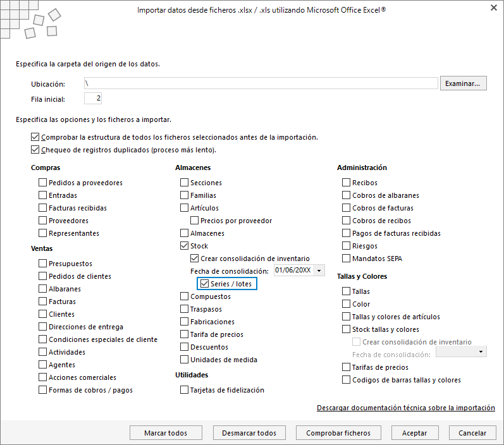Tick Cobros de recibos

(x=346, y=221)
